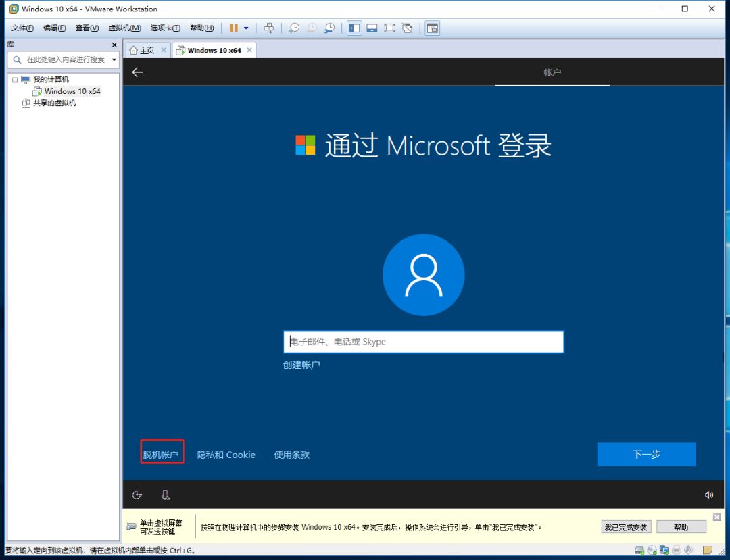Switch to Unity mode icon
730x560 pixels.
coord(408,28)
